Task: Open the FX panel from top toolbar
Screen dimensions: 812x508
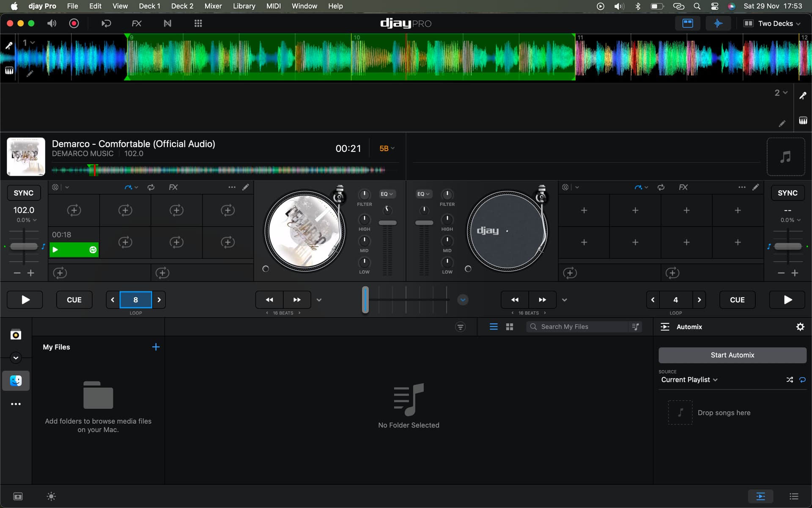Action: [x=136, y=23]
